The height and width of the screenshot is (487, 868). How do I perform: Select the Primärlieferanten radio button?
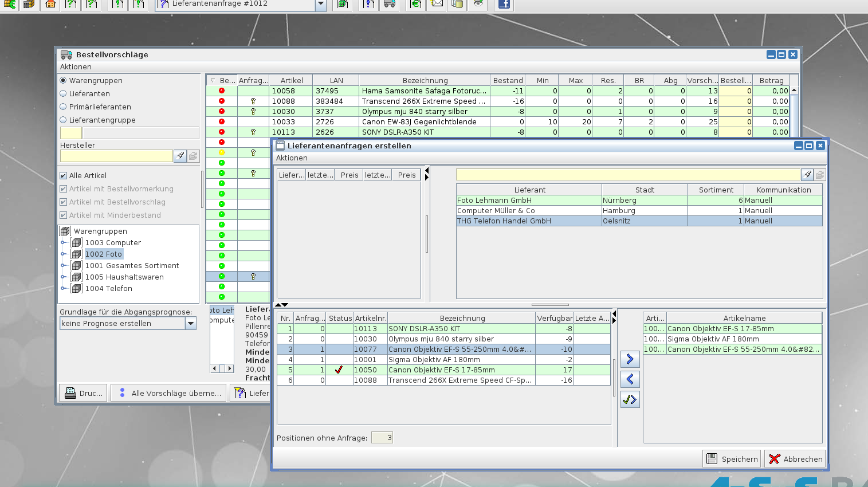pyautogui.click(x=64, y=107)
